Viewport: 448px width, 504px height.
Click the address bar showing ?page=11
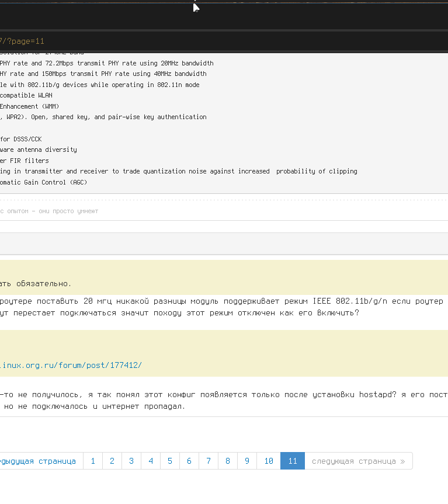point(224,41)
